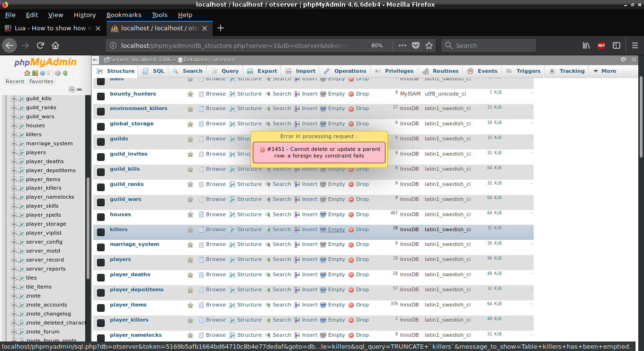Add bounty_hunters table to favorites
Screen dimensions: 644x351
[190, 94]
